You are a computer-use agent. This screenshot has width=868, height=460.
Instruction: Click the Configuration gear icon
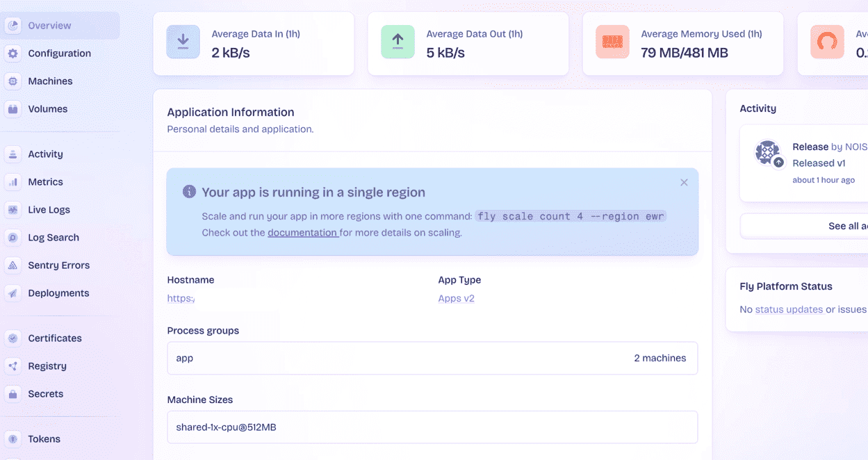13,54
